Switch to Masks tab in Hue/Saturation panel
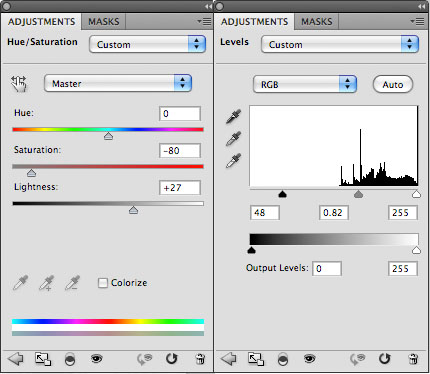Image resolution: width=430 pixels, height=374 pixels. [104, 22]
